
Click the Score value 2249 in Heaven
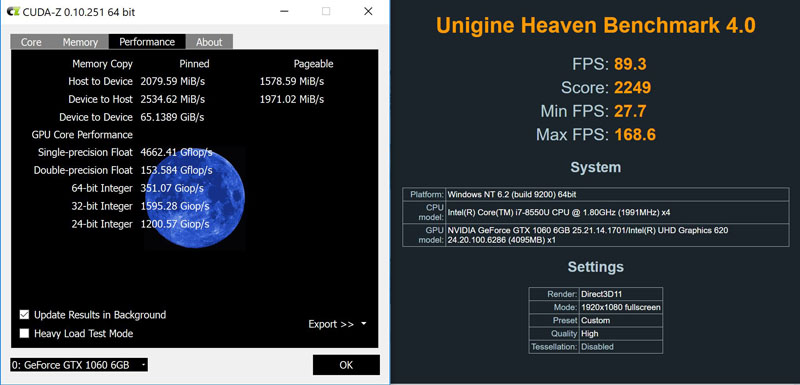[633, 88]
